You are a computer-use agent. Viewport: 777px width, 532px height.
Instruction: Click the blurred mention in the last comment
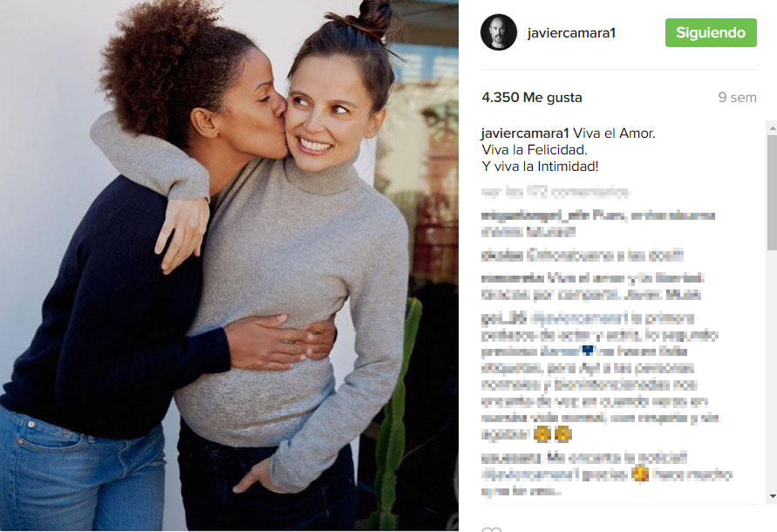click(x=529, y=474)
